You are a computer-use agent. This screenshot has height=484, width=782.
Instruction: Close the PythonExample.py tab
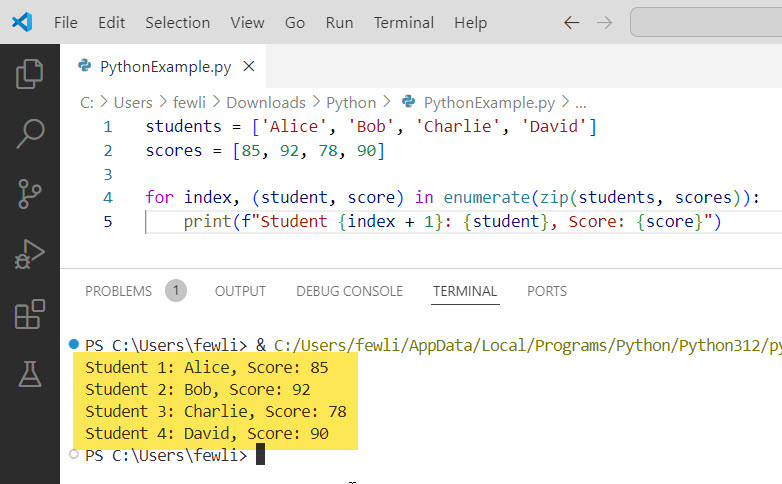click(249, 66)
